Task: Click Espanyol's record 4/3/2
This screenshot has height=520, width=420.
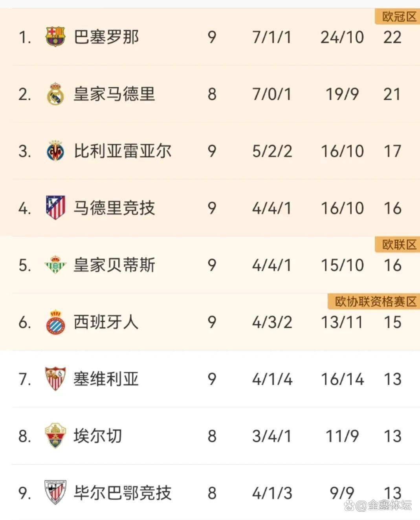Action: click(272, 322)
